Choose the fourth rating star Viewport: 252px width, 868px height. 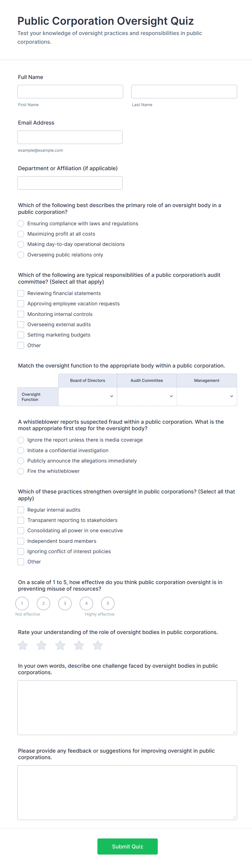pyautogui.click(x=79, y=645)
